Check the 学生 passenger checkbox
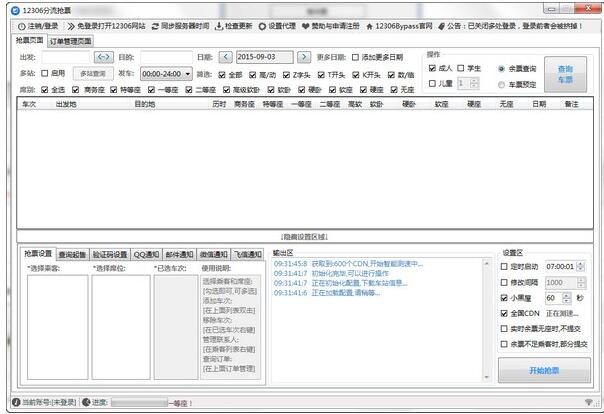Viewport: 604px width, 414px height. click(x=461, y=68)
